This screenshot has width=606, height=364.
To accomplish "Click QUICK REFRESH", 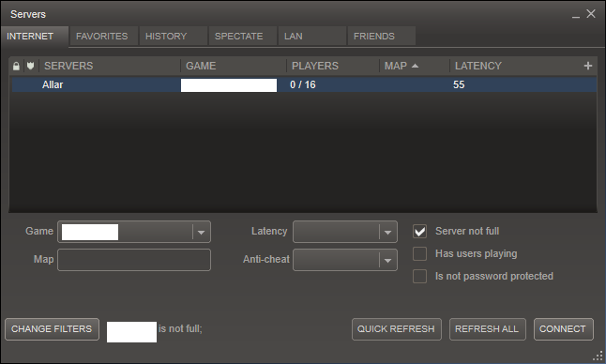I will [x=397, y=329].
